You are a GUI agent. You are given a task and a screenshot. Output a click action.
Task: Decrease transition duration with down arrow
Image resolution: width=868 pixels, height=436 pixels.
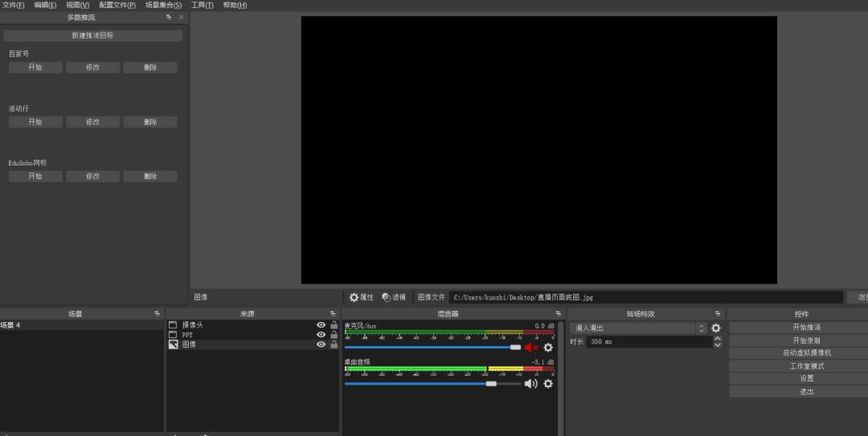click(x=718, y=344)
